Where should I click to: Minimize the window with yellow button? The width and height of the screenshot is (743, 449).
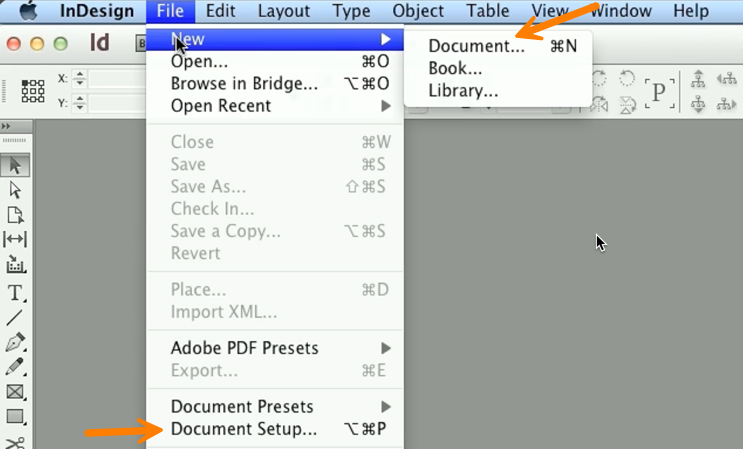click(37, 44)
